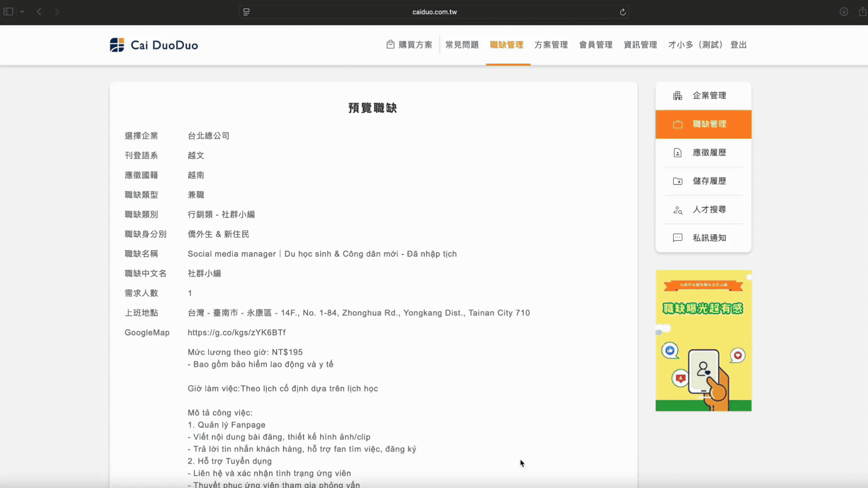Screen dimensions: 868x488
Task: Click the caiduo.com.tw address bar
Action: tap(434, 12)
